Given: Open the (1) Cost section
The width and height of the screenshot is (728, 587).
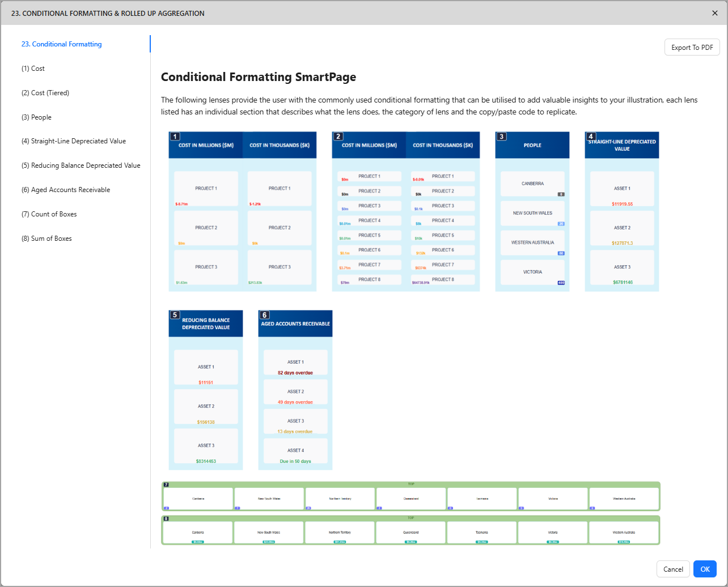Looking at the screenshot, I should 33,69.
